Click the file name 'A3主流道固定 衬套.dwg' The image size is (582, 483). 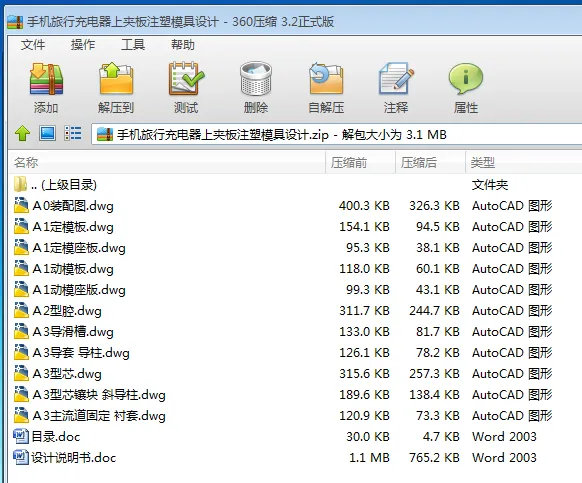click(99, 415)
